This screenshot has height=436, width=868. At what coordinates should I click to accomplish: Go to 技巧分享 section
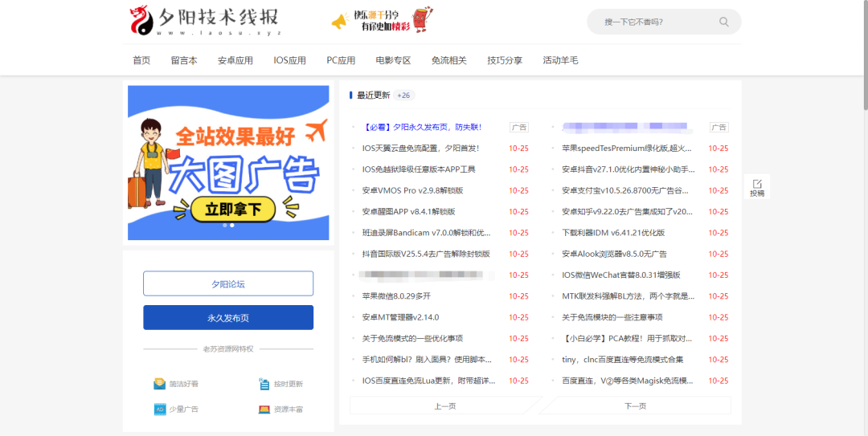505,60
